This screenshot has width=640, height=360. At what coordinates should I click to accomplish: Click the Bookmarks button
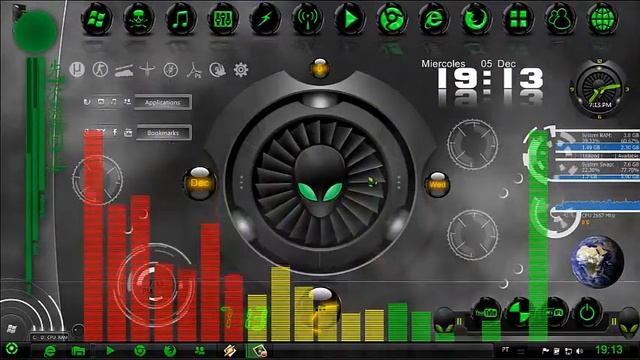point(163,133)
